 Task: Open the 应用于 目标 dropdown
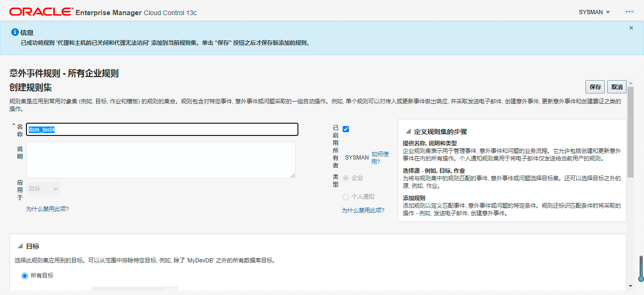pos(43,189)
